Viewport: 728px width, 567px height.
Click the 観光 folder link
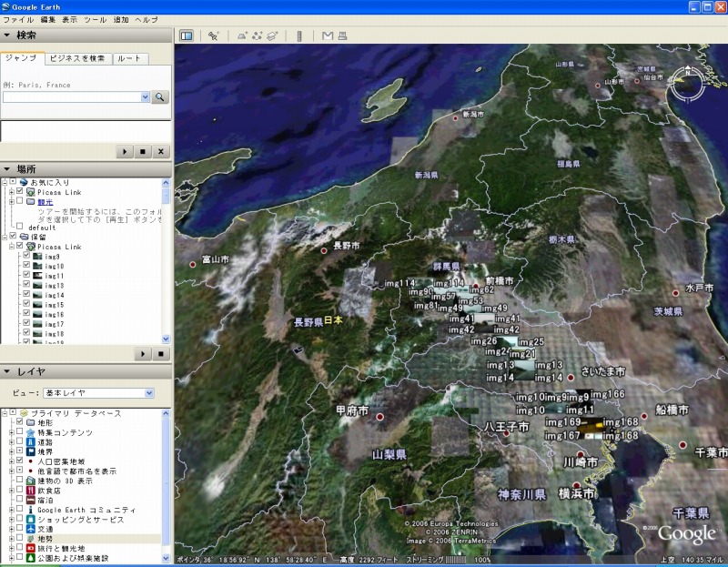(45, 202)
